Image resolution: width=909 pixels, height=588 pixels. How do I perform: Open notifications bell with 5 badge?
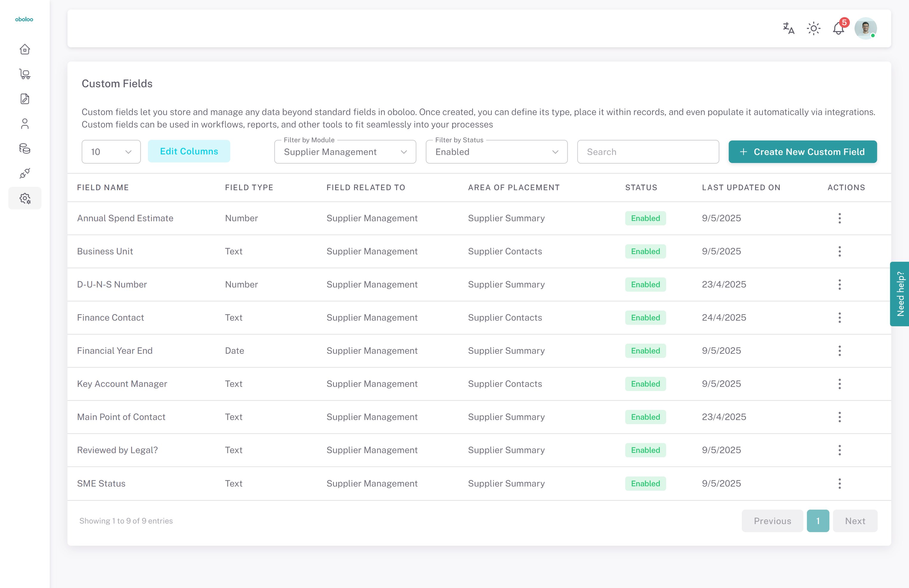pos(839,28)
